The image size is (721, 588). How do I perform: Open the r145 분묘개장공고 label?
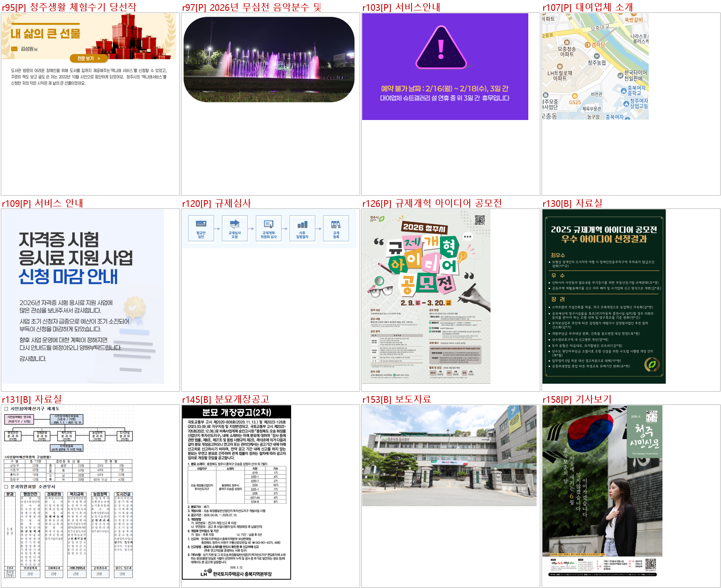click(x=226, y=399)
